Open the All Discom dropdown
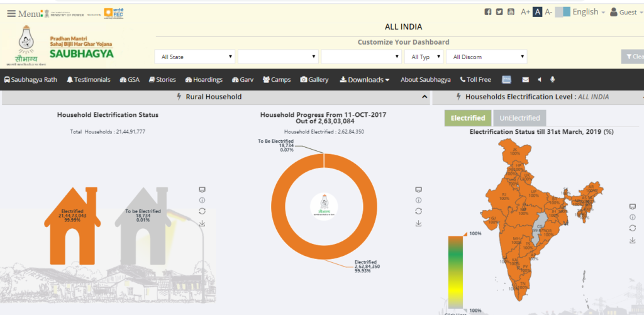644x315 pixels. [486, 57]
